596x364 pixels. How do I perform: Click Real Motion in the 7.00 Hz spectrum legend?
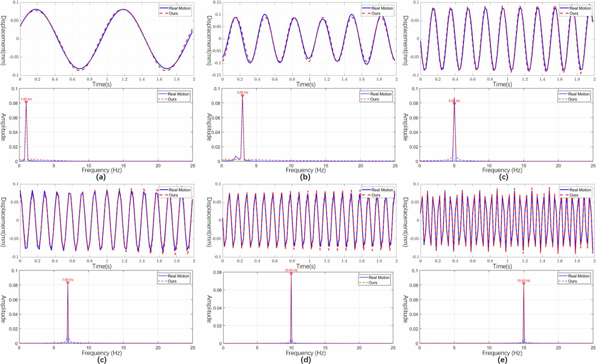(178, 276)
